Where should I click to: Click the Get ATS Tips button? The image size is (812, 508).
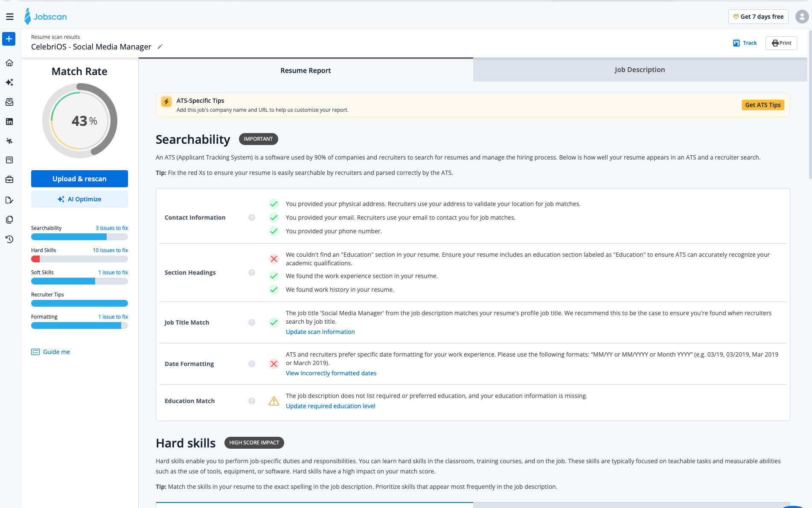(x=763, y=105)
